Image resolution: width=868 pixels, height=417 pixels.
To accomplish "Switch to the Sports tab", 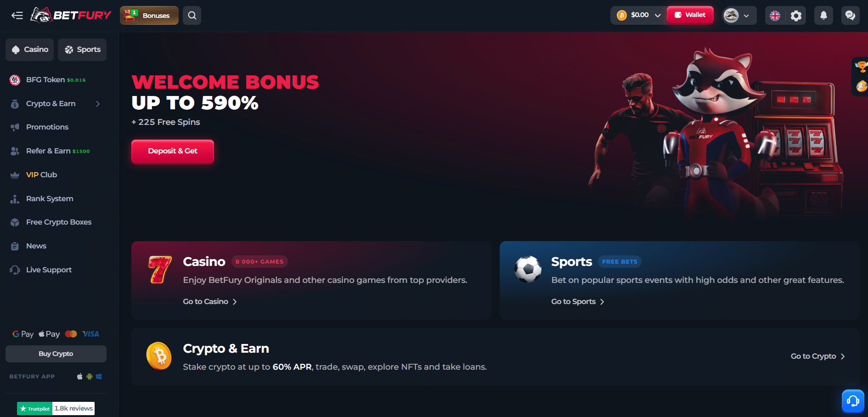I will click(82, 50).
